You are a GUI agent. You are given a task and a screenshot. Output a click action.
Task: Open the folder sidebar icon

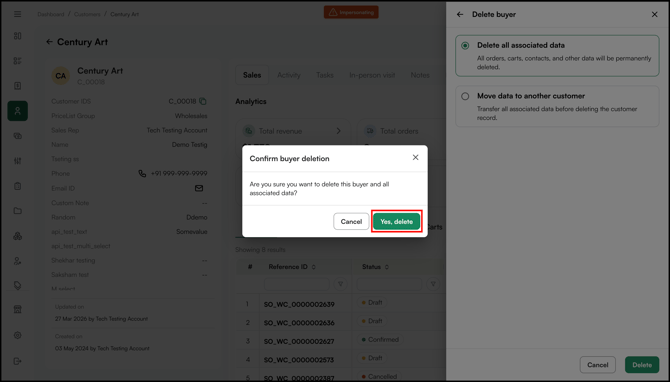tap(18, 211)
